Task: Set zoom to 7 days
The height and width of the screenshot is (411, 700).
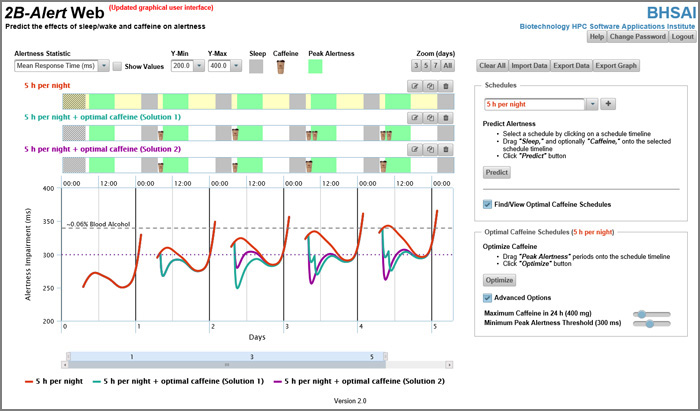Action: 436,66
